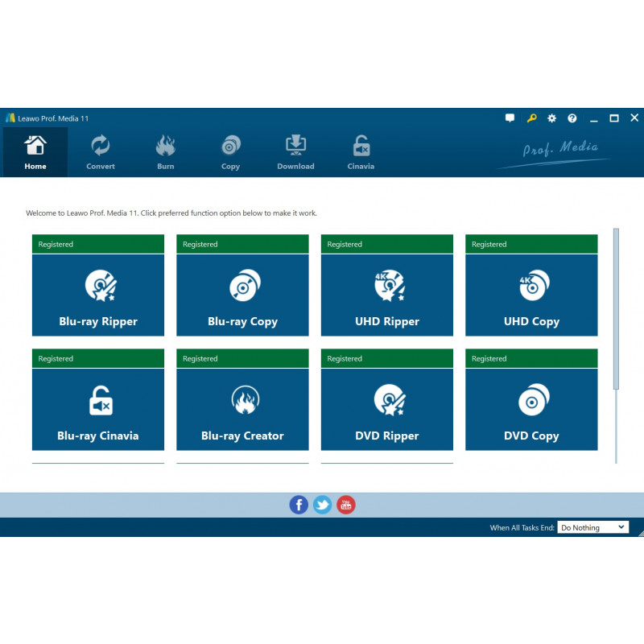Click Registered banner above Blu-ray Ripper

(98, 244)
